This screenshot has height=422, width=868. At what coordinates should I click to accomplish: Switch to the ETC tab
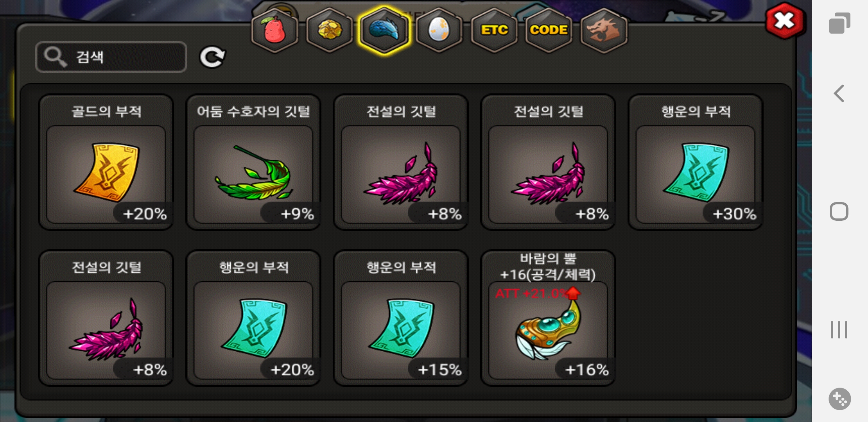click(x=494, y=30)
